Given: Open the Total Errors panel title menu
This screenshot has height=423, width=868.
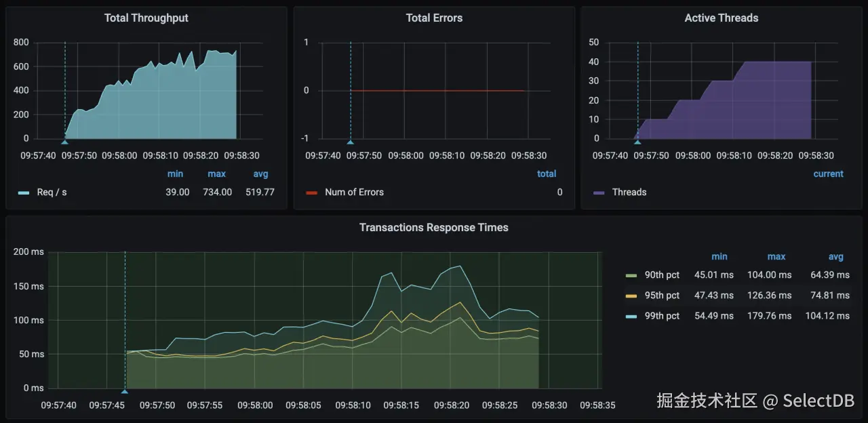Looking at the screenshot, I should click(434, 18).
